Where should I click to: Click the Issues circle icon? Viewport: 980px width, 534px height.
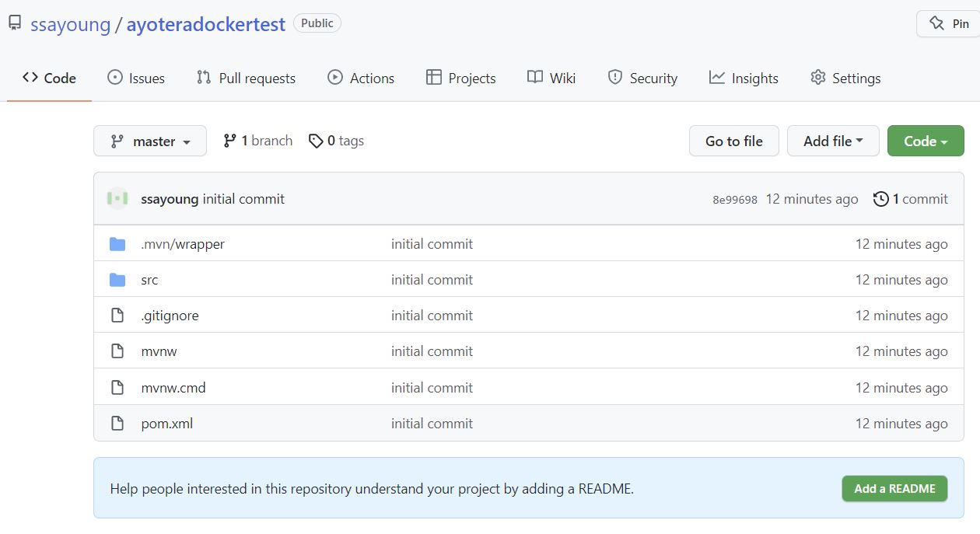(x=115, y=77)
